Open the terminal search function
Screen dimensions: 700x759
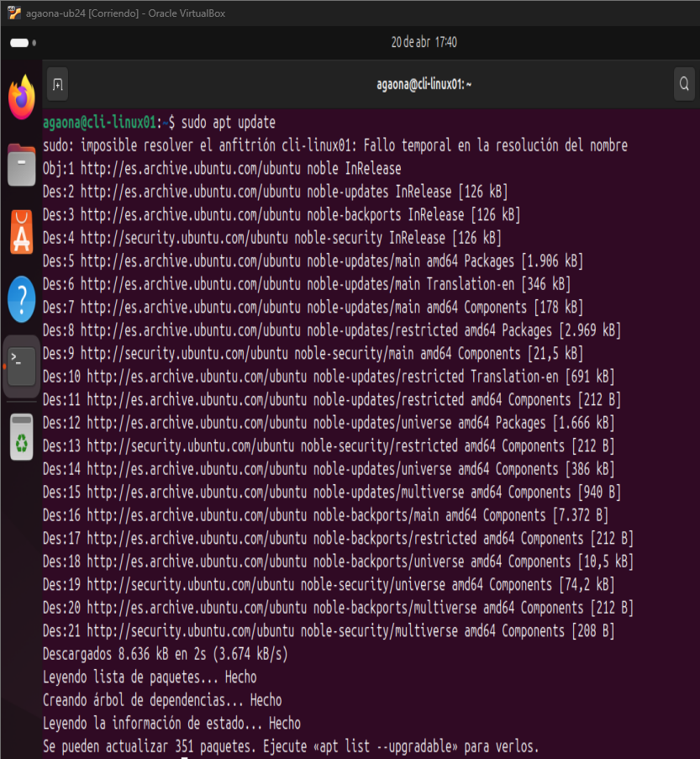click(683, 83)
